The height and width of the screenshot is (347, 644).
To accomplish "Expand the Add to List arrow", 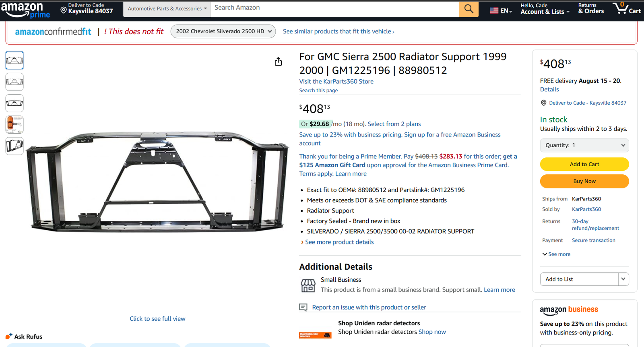I will tap(623, 279).
